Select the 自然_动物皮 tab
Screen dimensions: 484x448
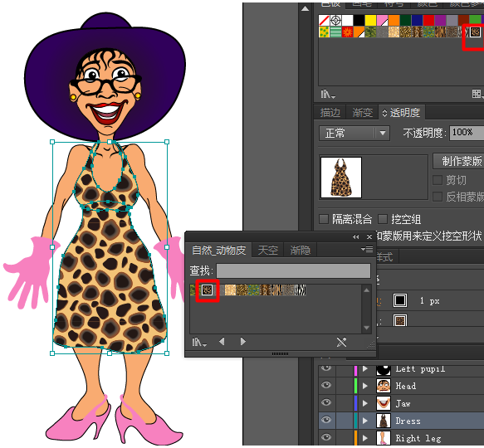point(218,251)
